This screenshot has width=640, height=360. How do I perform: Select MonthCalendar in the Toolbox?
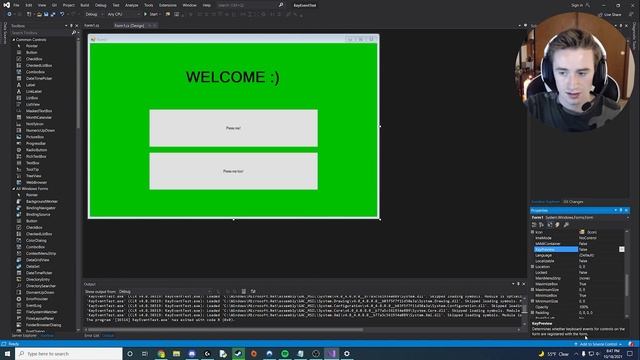point(39,118)
